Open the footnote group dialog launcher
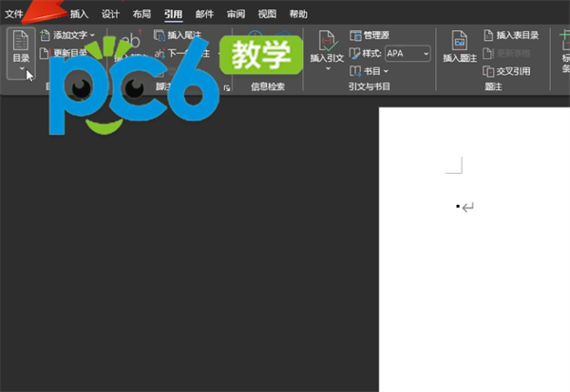This screenshot has width=570, height=392. click(227, 88)
